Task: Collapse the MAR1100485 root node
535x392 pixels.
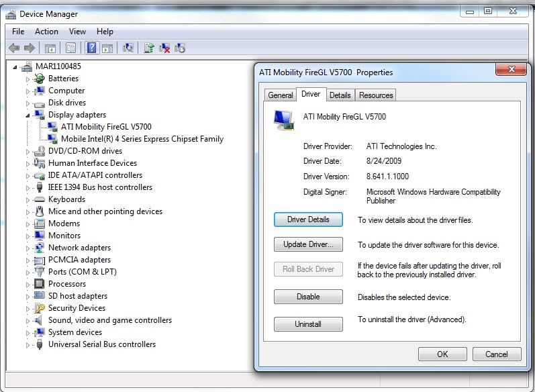Action: point(15,67)
